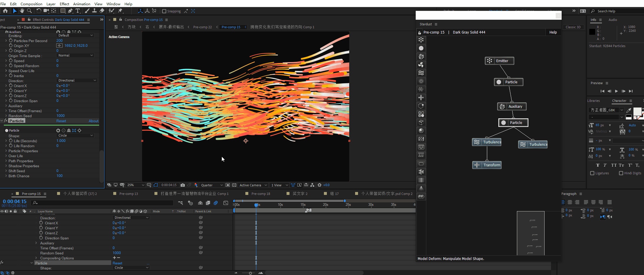Open the Window menu
The image size is (644, 275).
pyautogui.click(x=113, y=4)
